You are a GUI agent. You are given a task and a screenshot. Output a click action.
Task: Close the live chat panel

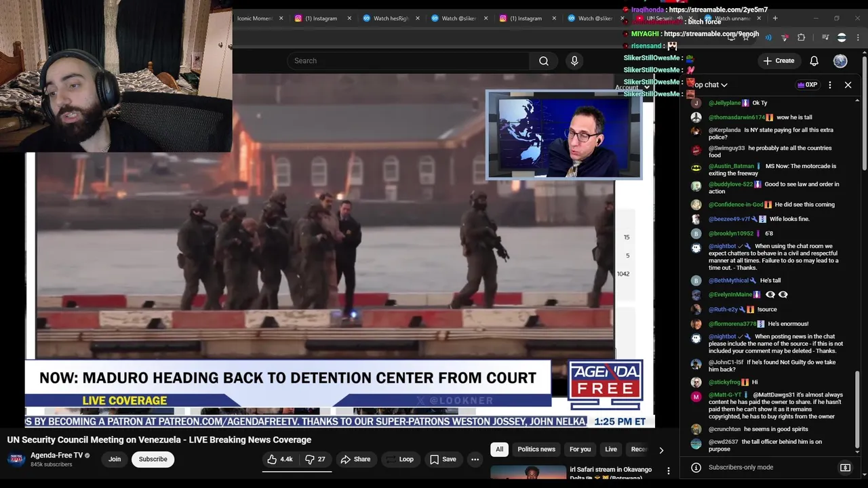pyautogui.click(x=848, y=85)
